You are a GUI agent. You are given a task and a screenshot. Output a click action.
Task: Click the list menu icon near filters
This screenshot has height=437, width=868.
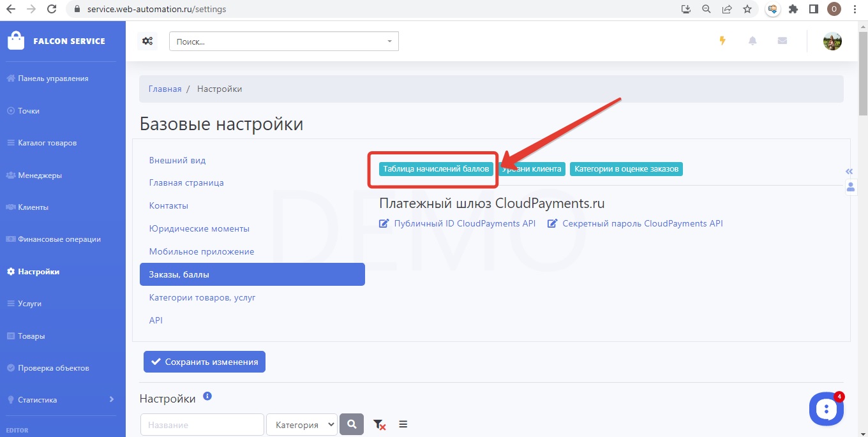(403, 424)
